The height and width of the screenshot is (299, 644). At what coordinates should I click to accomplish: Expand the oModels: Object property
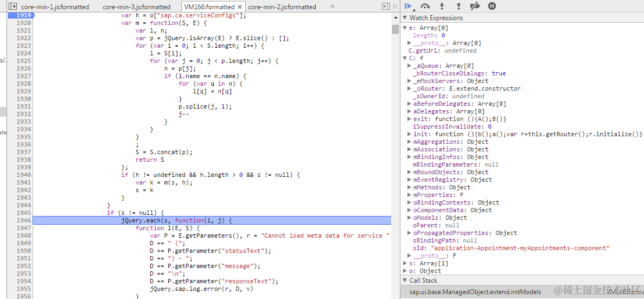[x=410, y=218]
